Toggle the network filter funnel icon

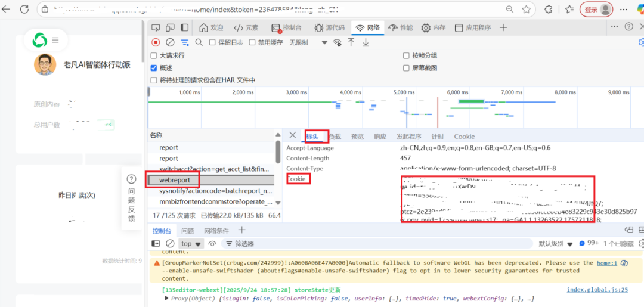click(x=185, y=42)
